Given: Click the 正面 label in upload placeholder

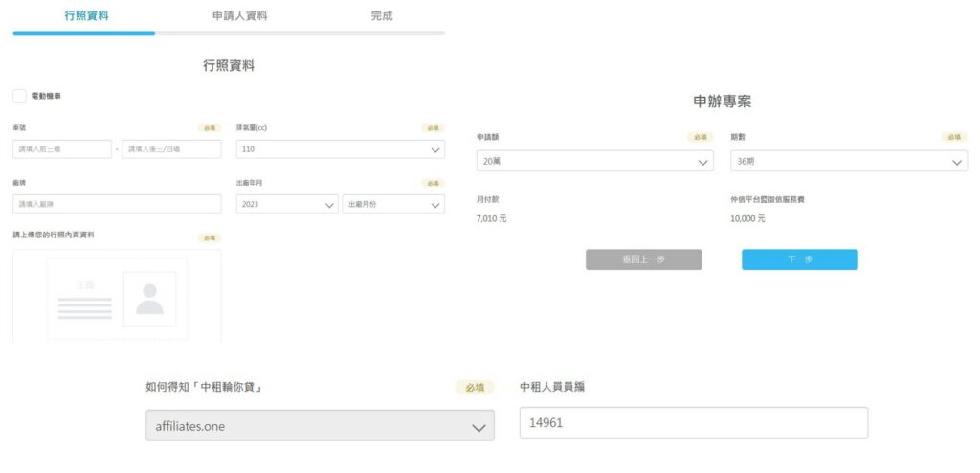Looking at the screenshot, I should tap(84, 285).
